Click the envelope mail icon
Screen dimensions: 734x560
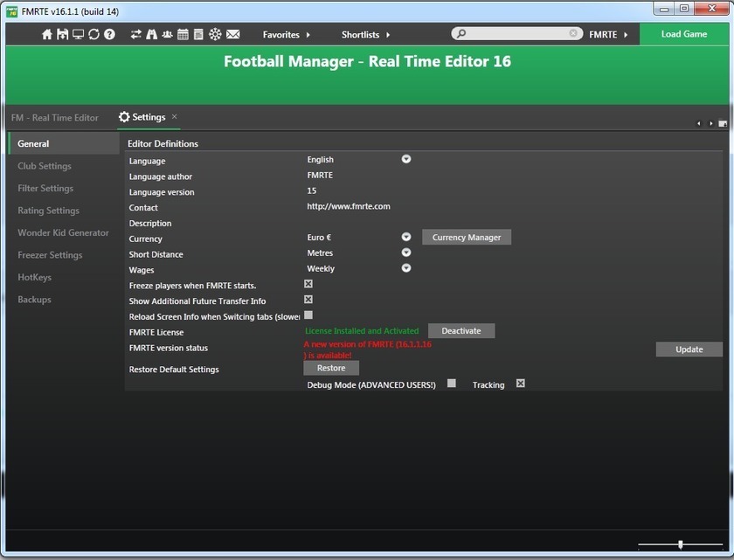(x=233, y=34)
